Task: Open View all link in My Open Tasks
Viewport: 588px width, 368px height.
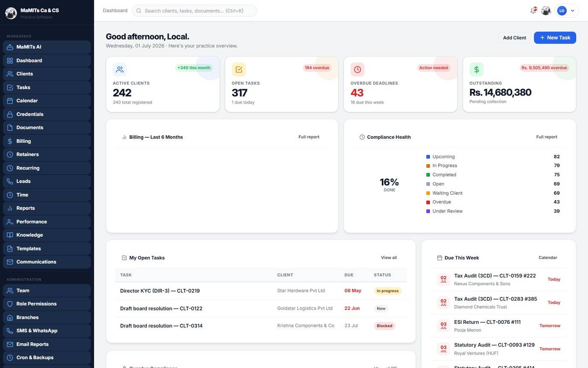Action: pyautogui.click(x=389, y=258)
